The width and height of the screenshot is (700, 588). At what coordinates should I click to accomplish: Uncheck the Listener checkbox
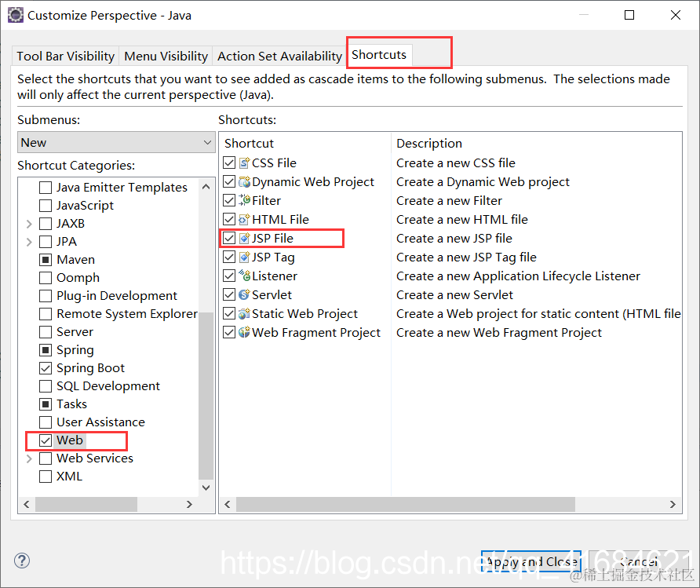[x=229, y=276]
